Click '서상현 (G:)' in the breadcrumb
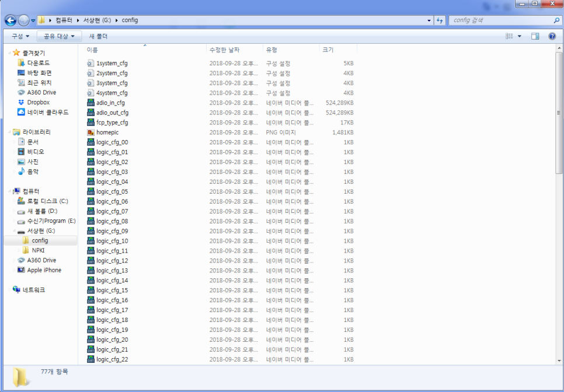The width and height of the screenshot is (564, 392). coord(97,20)
